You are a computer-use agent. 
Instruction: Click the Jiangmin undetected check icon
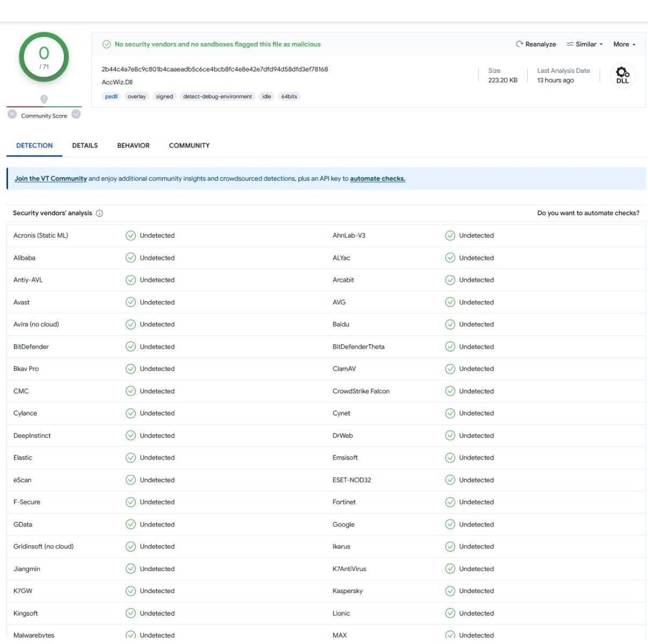[x=130, y=569]
